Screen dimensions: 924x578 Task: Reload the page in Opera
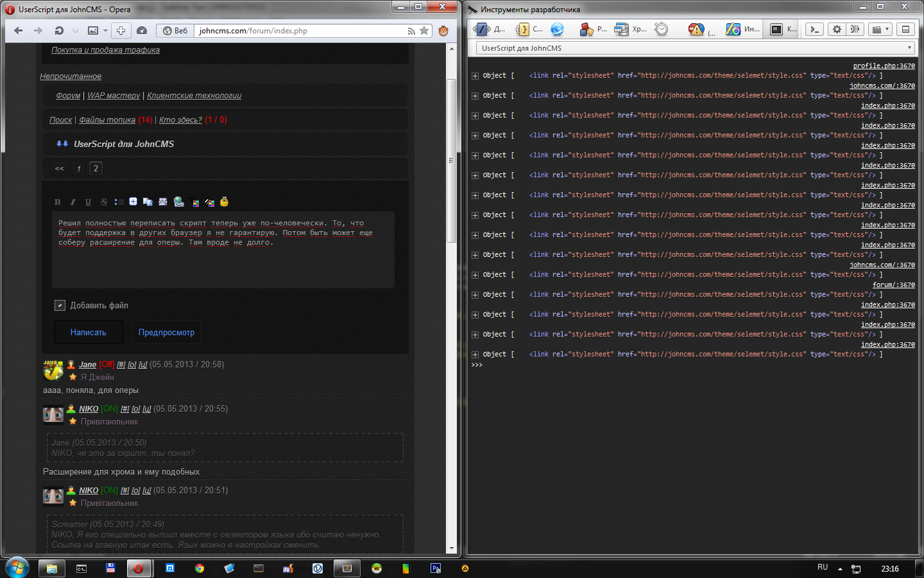point(59,30)
